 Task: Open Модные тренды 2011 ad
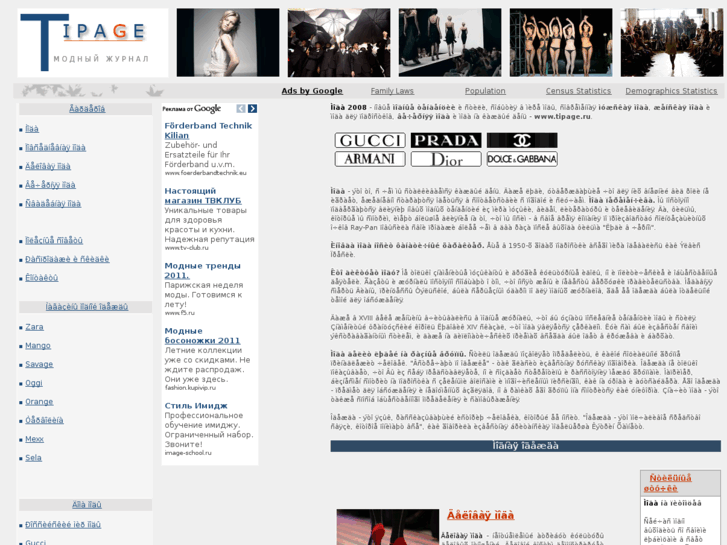(x=203, y=270)
